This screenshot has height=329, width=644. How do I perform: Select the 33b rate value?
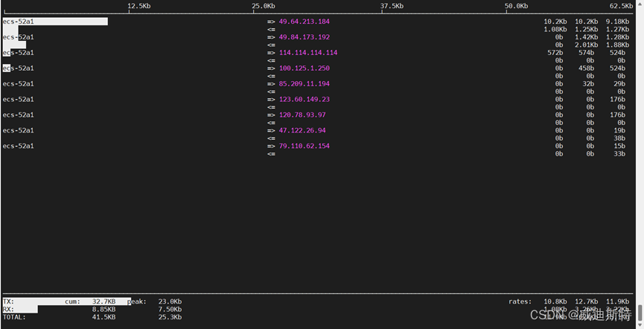point(619,153)
